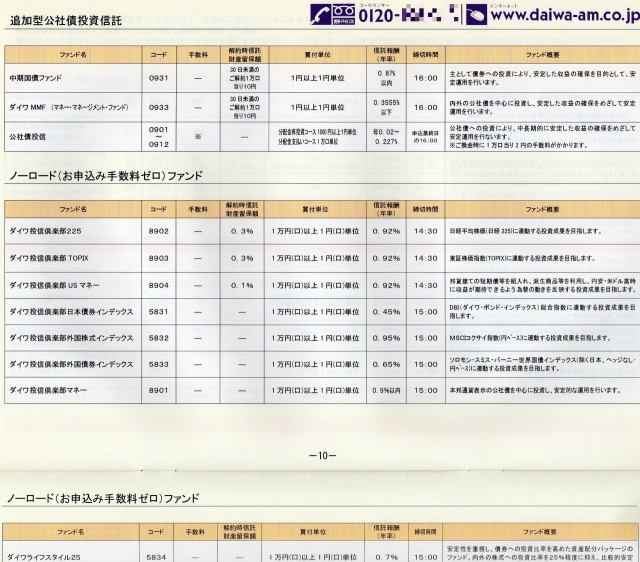640x562 pixels.
Task: Click the ダイワ投信倶楽部225 fund name
Action: click(45, 231)
